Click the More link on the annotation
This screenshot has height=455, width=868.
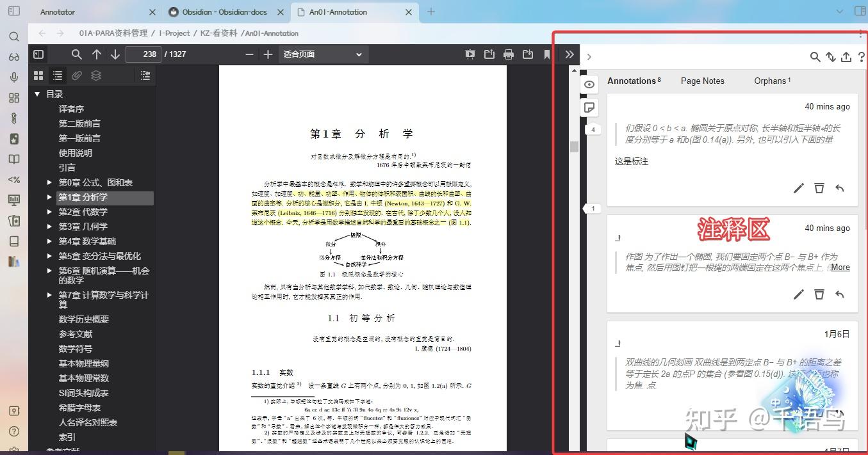point(840,267)
